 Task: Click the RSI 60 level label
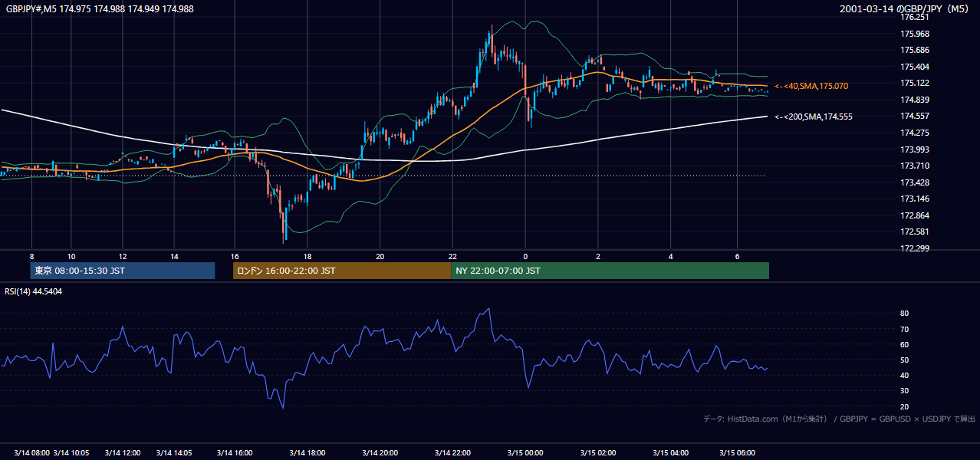tap(904, 344)
